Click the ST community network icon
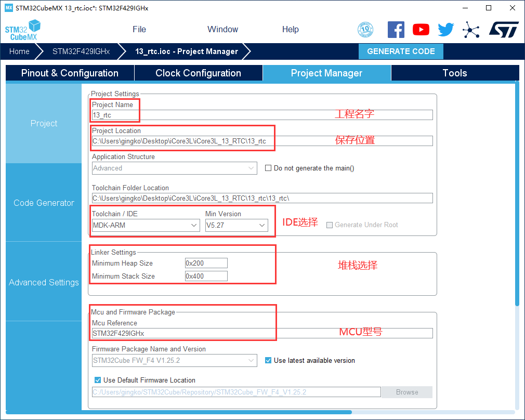The width and height of the screenshot is (525, 420). tap(471, 30)
